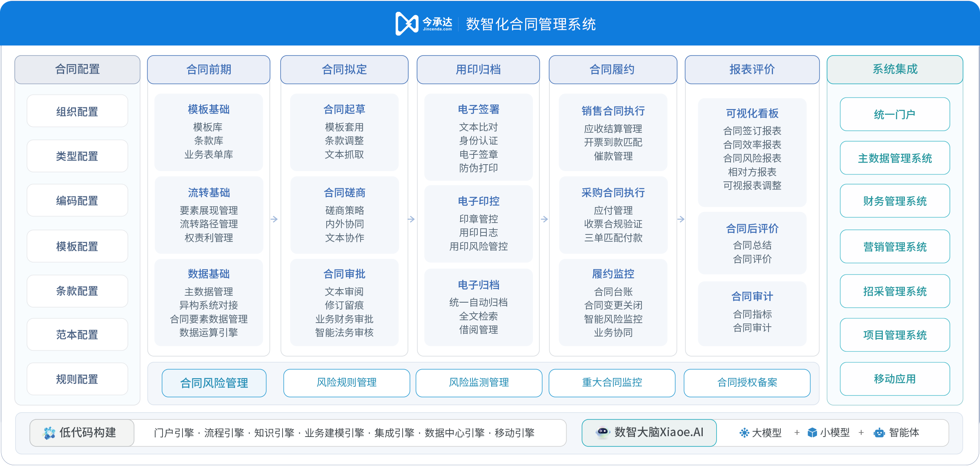Open the 移动应用 button
The height and width of the screenshot is (466, 980).
(895, 379)
